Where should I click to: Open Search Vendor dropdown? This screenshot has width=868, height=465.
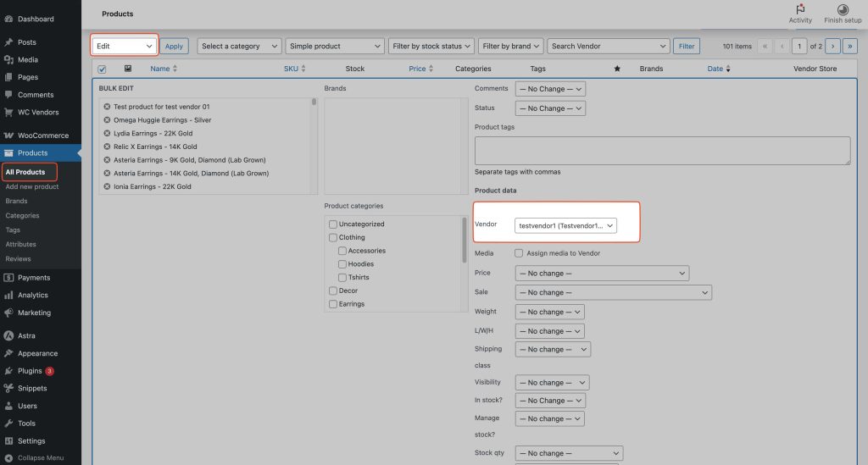(609, 46)
